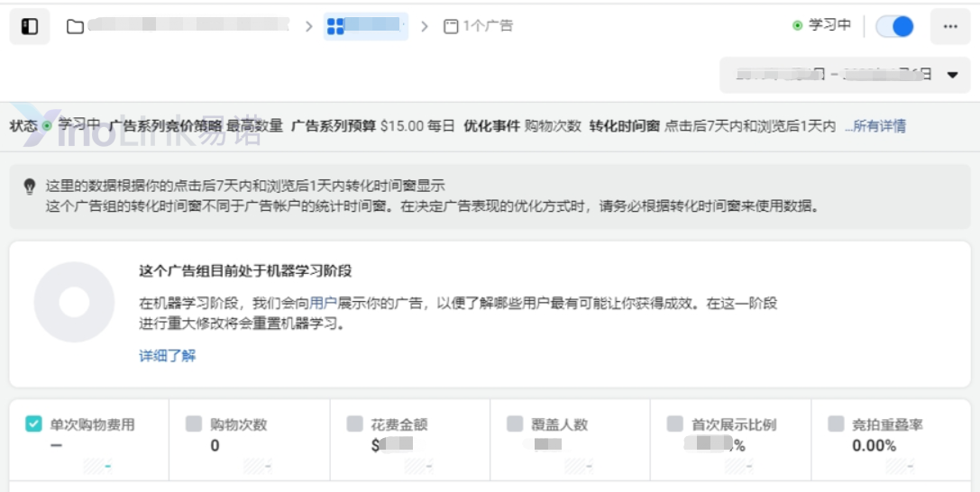
Task: Open the campaign folder breadcrumb icon
Action: [x=75, y=26]
